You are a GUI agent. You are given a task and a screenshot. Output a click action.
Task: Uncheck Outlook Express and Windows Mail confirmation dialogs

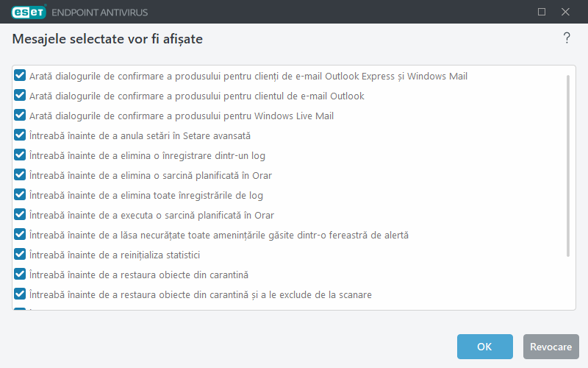[x=20, y=76]
